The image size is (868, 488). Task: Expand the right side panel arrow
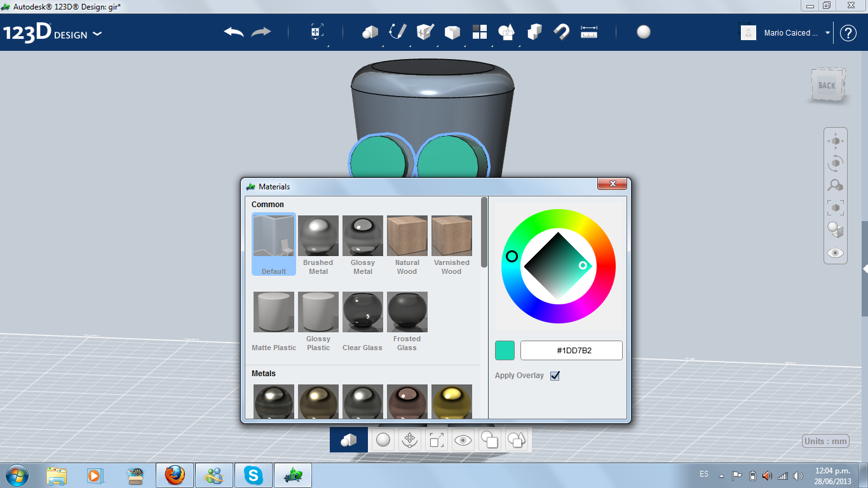tap(865, 269)
